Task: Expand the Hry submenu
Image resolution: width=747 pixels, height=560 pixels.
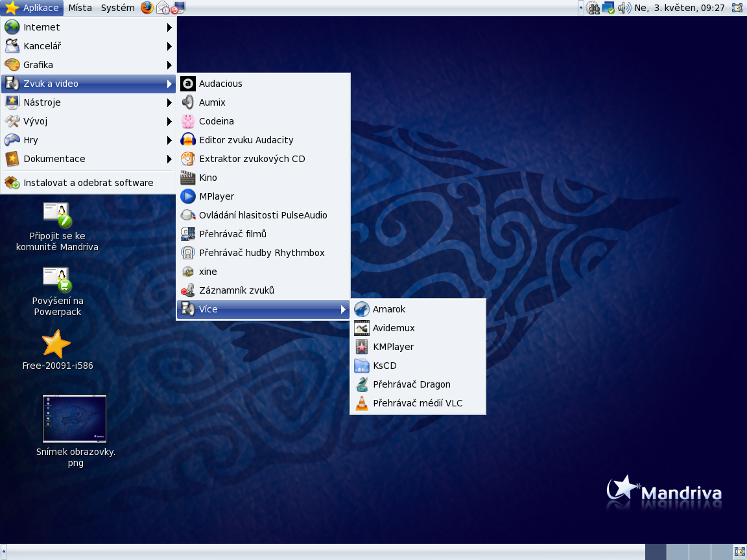Action: (88, 140)
